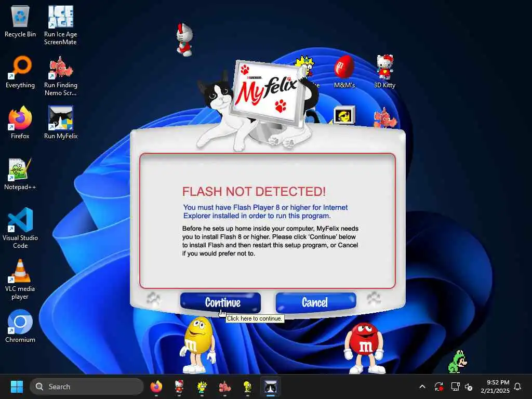
Task: Click the 'Before he sets up home' paragraph
Action: (270, 241)
